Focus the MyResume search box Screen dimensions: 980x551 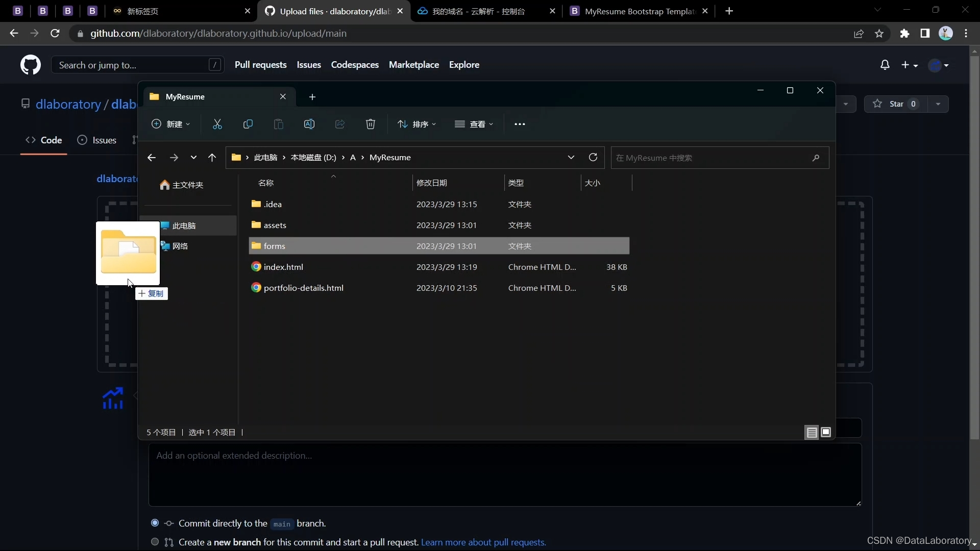point(720,158)
